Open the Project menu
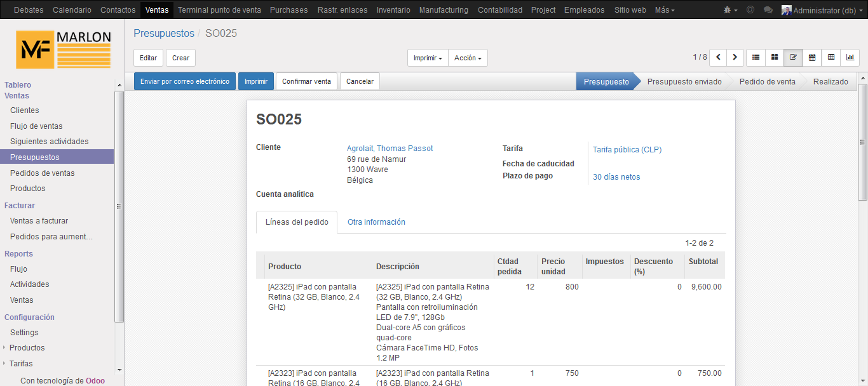 tap(543, 10)
